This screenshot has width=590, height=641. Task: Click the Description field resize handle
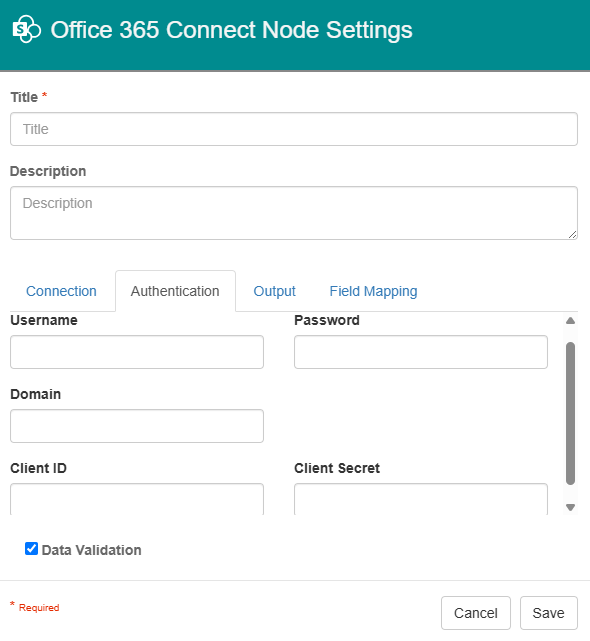point(572,235)
